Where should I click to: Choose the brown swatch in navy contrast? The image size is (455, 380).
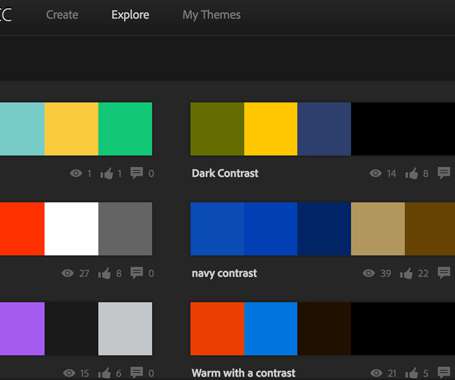(430, 229)
